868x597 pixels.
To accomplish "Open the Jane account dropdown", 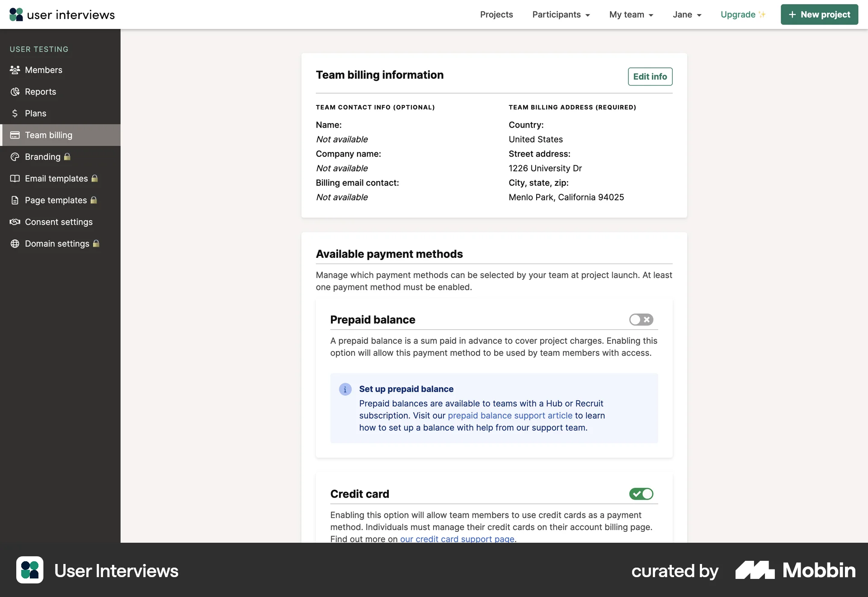I will (x=687, y=14).
